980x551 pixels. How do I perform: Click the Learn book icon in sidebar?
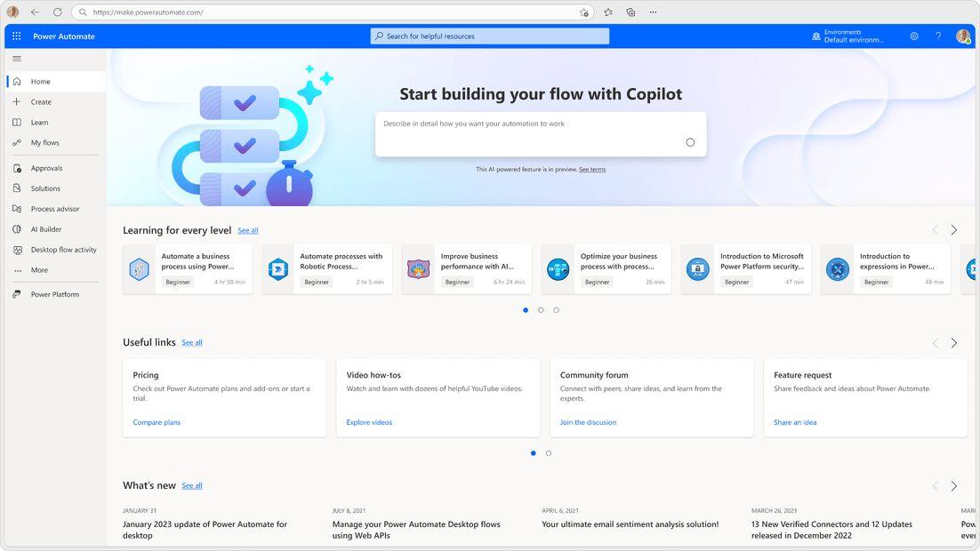[x=17, y=123]
